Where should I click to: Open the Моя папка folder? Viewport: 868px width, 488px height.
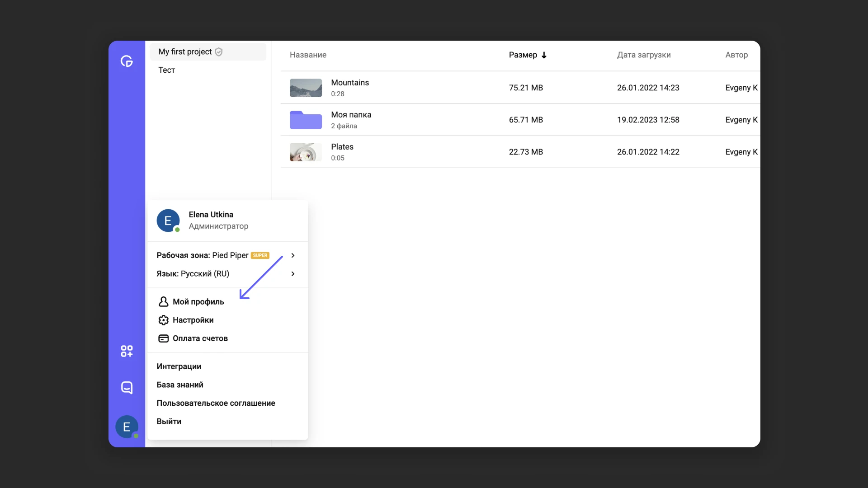pos(306,120)
